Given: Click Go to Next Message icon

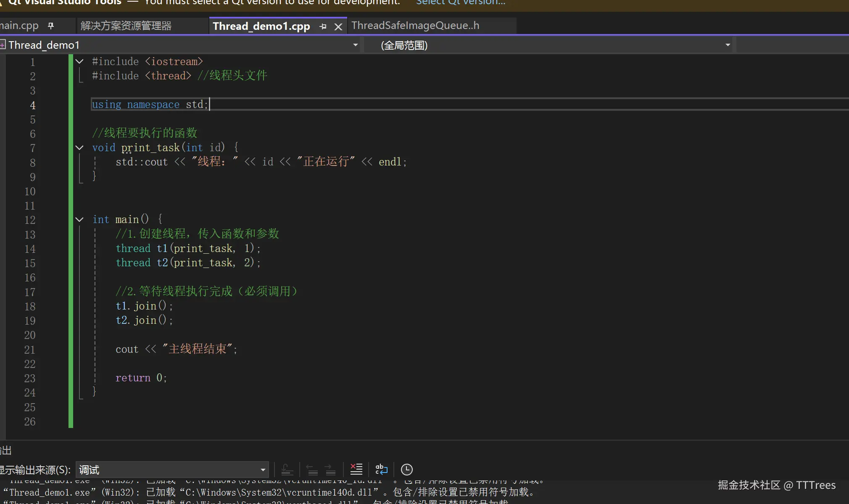Looking at the screenshot, I should 330,469.
